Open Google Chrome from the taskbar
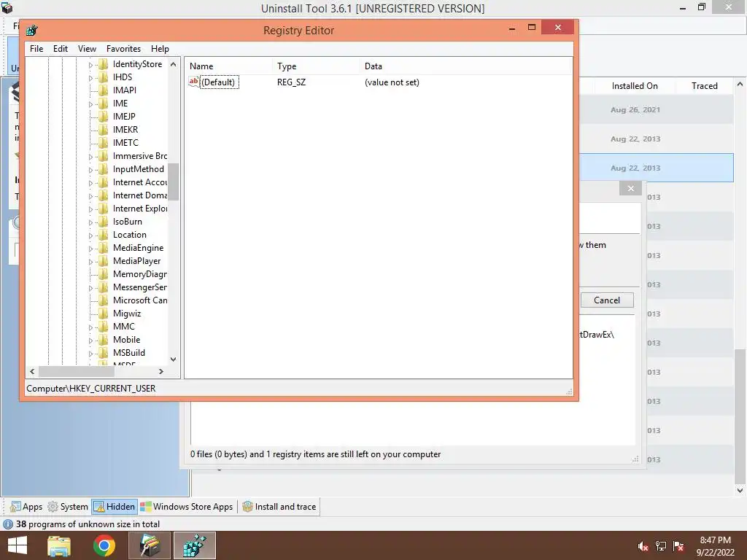747x560 pixels. tap(104, 545)
